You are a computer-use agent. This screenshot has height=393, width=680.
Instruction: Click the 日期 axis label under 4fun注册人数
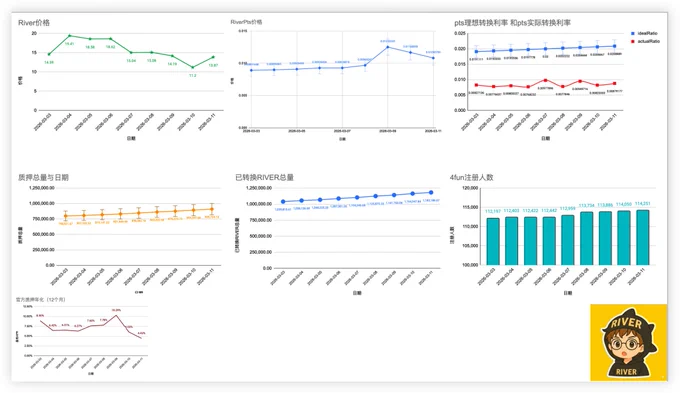(x=568, y=293)
